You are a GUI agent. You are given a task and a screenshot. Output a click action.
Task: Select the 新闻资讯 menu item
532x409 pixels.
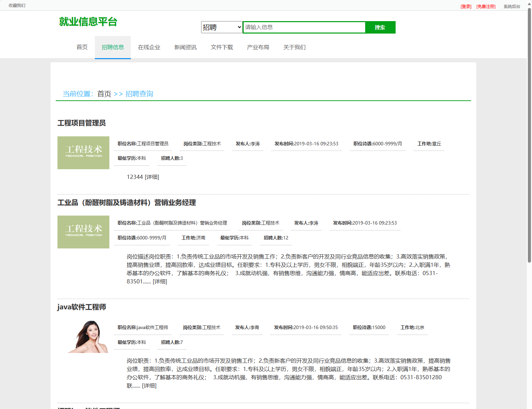(x=186, y=47)
